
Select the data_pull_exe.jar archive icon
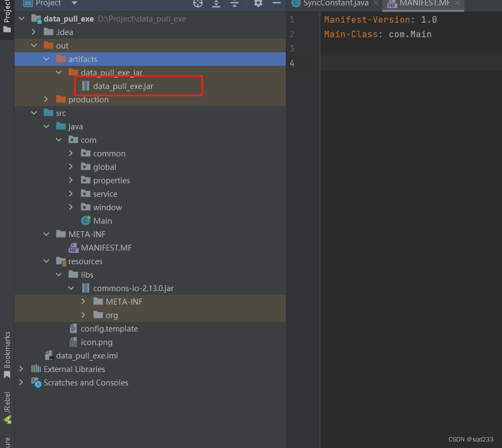pyautogui.click(x=86, y=86)
